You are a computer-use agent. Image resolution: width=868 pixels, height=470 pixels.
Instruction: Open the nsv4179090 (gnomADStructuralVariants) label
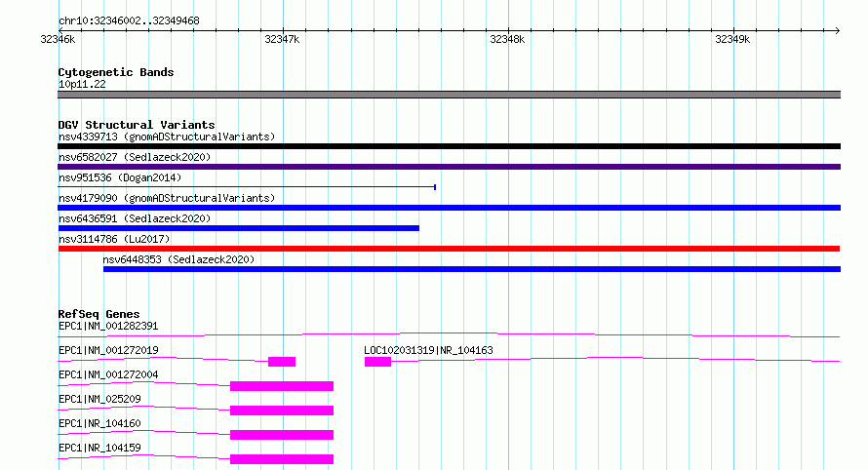pos(167,198)
